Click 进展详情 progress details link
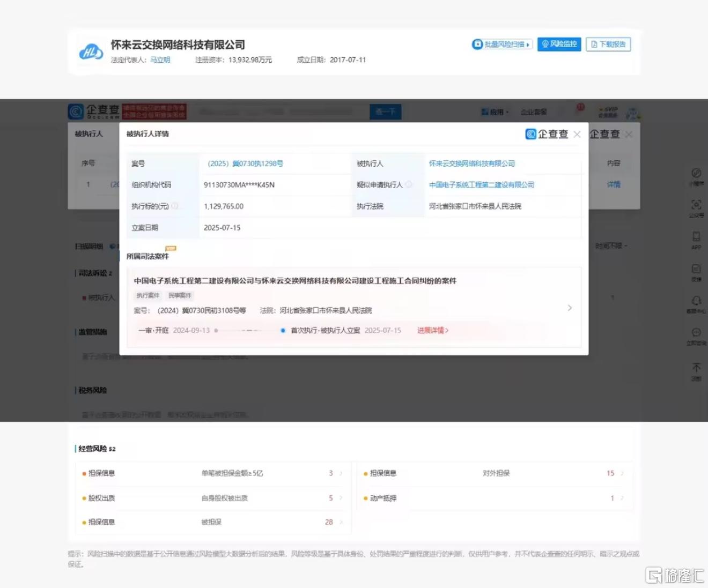The height and width of the screenshot is (588, 708). click(x=433, y=331)
